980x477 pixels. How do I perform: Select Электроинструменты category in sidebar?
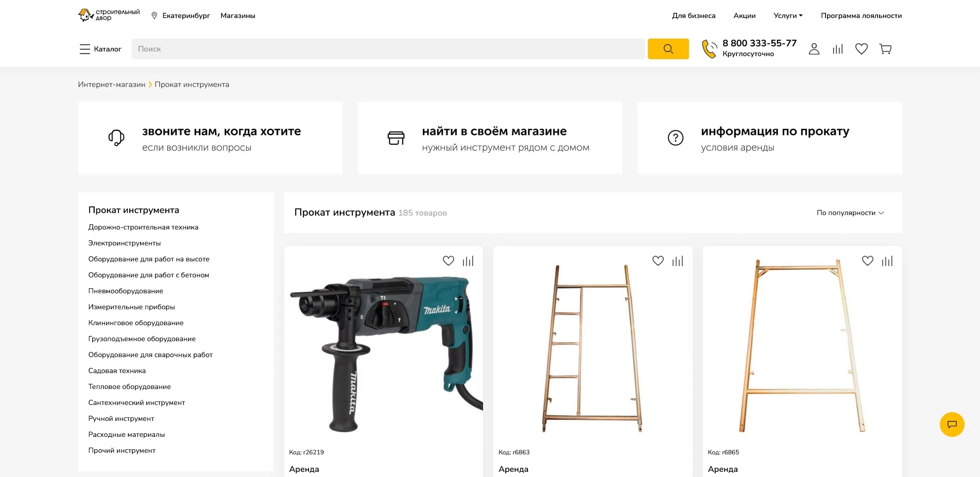(x=124, y=243)
